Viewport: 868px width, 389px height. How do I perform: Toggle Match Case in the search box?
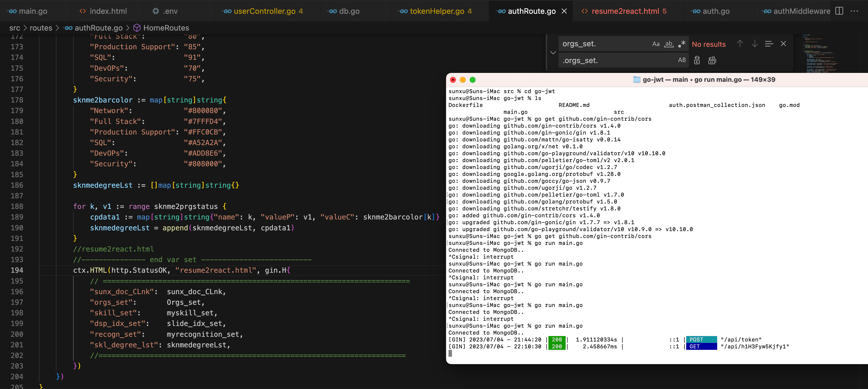click(656, 44)
